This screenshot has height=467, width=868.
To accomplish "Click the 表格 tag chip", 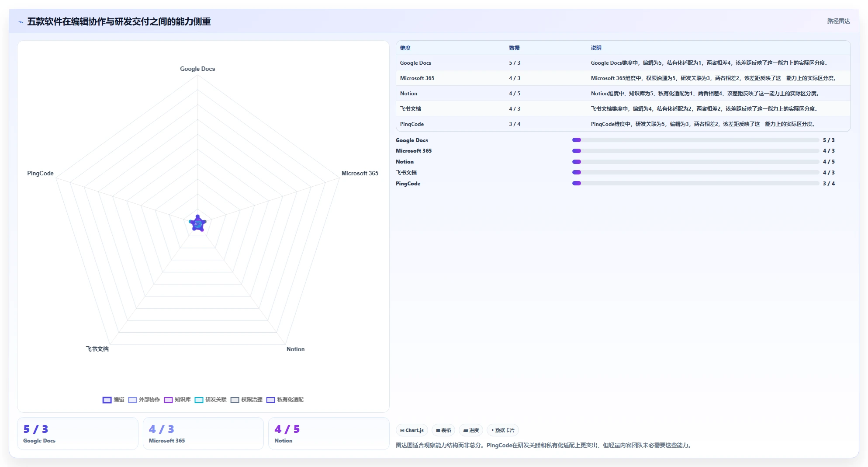I will pos(443,430).
